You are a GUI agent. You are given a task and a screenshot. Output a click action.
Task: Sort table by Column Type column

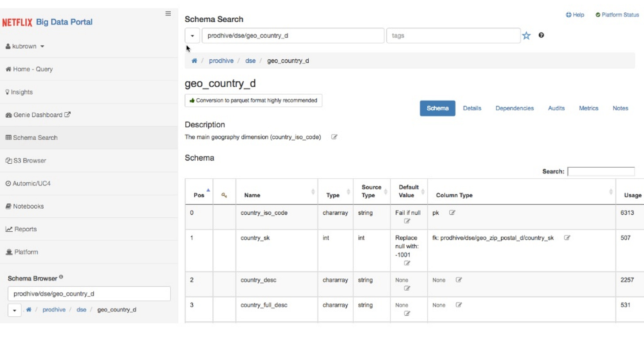[x=521, y=192]
